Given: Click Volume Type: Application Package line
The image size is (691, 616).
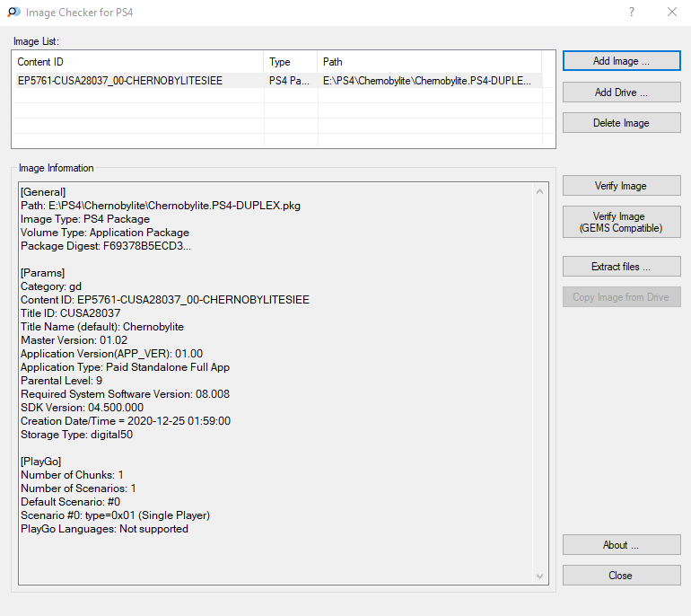Looking at the screenshot, I should tap(105, 233).
